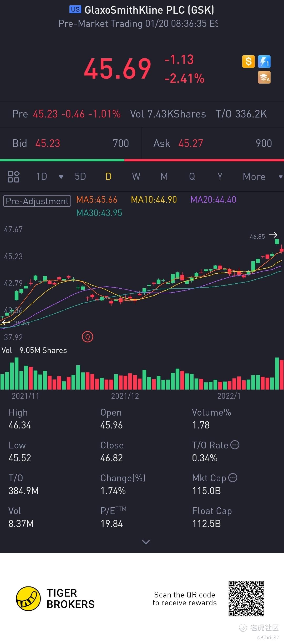This screenshot has width=284, height=644.
Task: Tap the Tiger Brokers logo
Action: coord(55,599)
